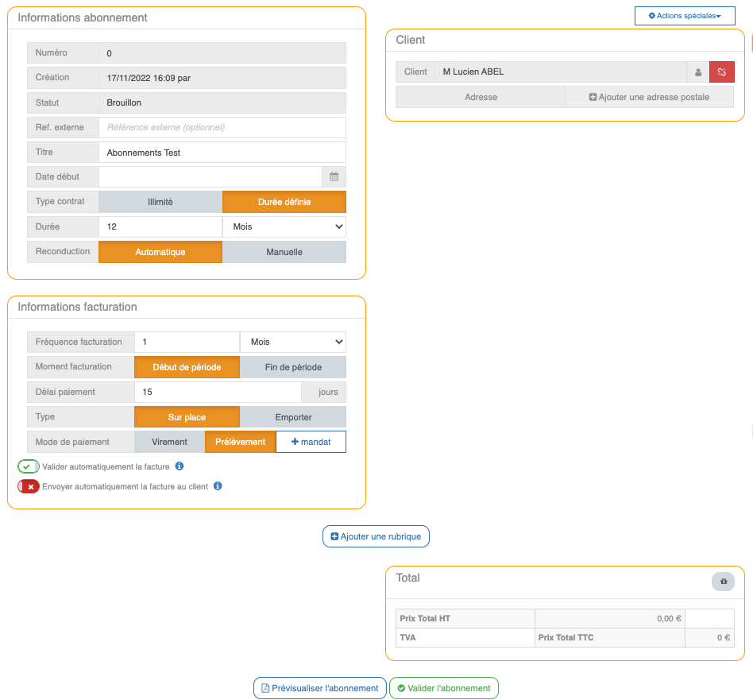Viewport: 753px width, 700px height.
Task: Add a mandate with the plus mandat button
Action: coord(311,442)
